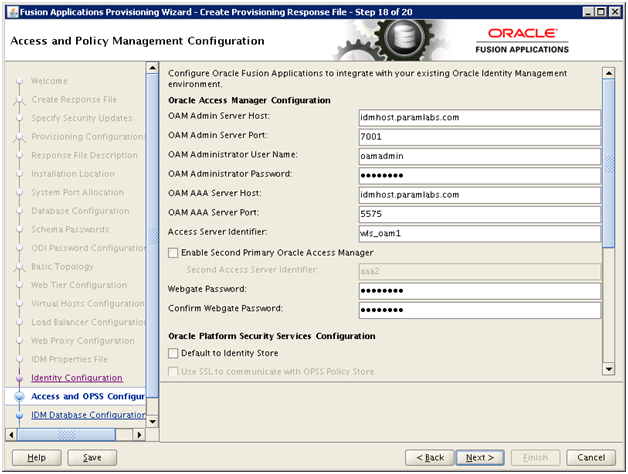Focus the Confirm Webgate Password field
This screenshot has height=474, width=628.
click(x=480, y=310)
